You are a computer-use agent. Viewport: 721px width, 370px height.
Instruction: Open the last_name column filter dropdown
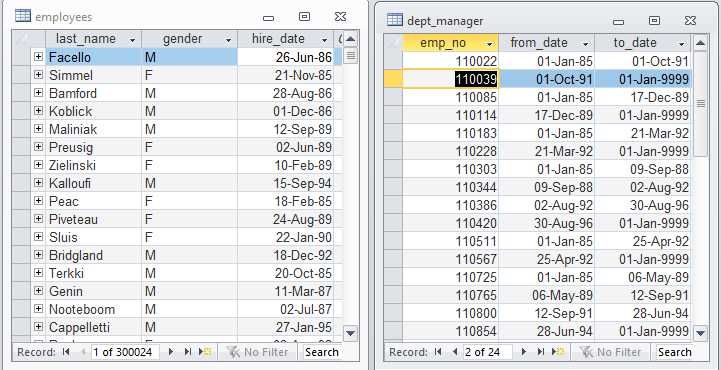click(x=133, y=40)
